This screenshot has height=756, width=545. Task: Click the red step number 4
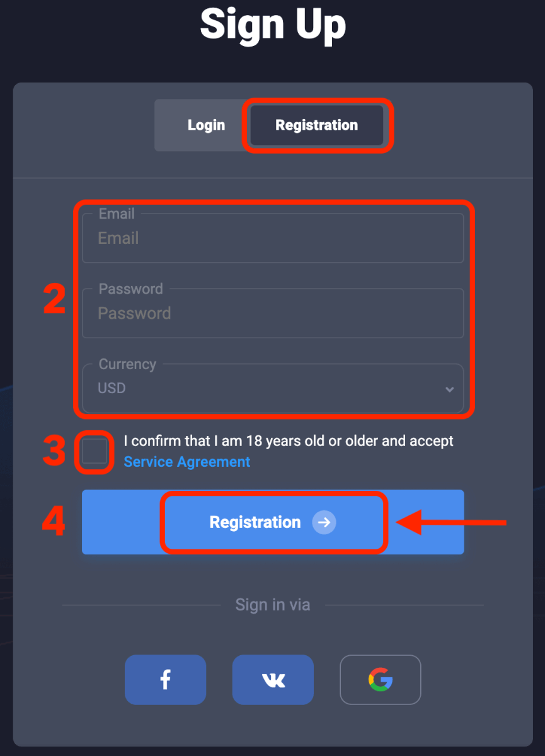click(x=54, y=522)
